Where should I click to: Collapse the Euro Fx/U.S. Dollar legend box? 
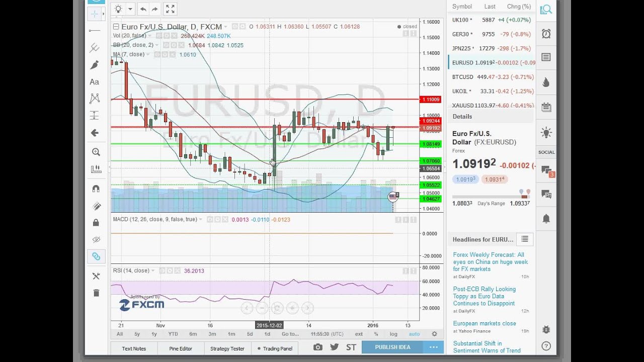click(x=116, y=27)
